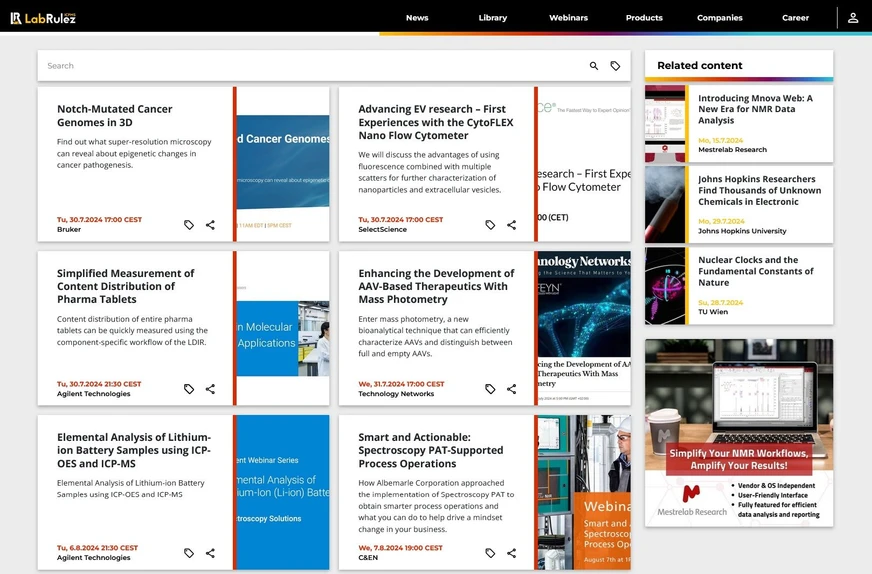This screenshot has width=872, height=574.
Task: Open Simplified Measurement of Content Distribution title
Action: tap(125, 286)
